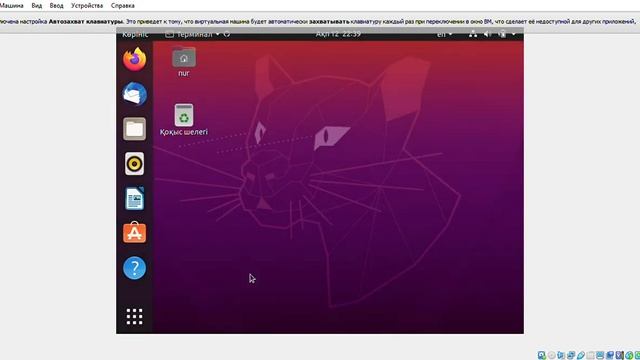Click the bold Автозахват клавиатуры text in notification
The height and width of the screenshot is (360, 640).
[86, 22]
